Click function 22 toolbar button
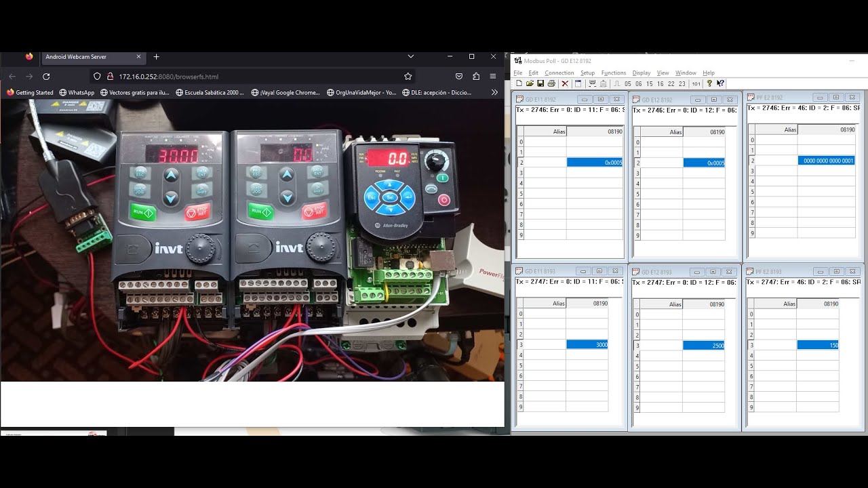868x488 pixels. pyautogui.click(x=671, y=84)
